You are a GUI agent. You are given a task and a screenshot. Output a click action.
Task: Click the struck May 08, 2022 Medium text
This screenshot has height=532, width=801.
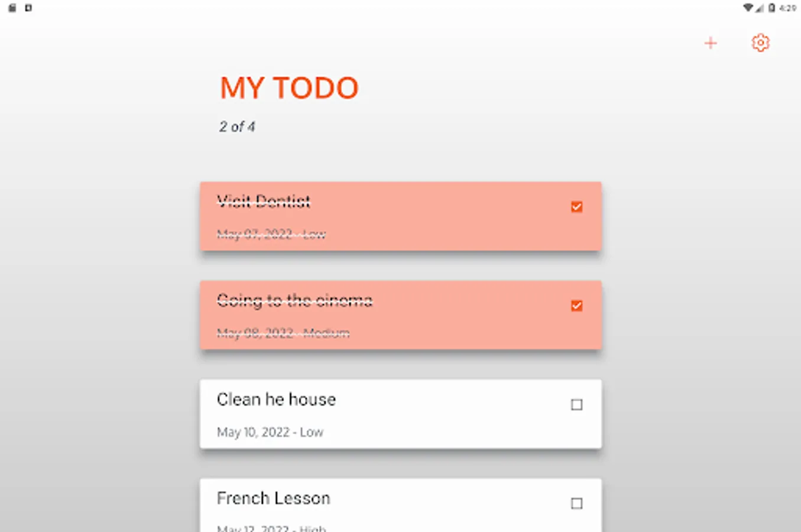(283, 333)
